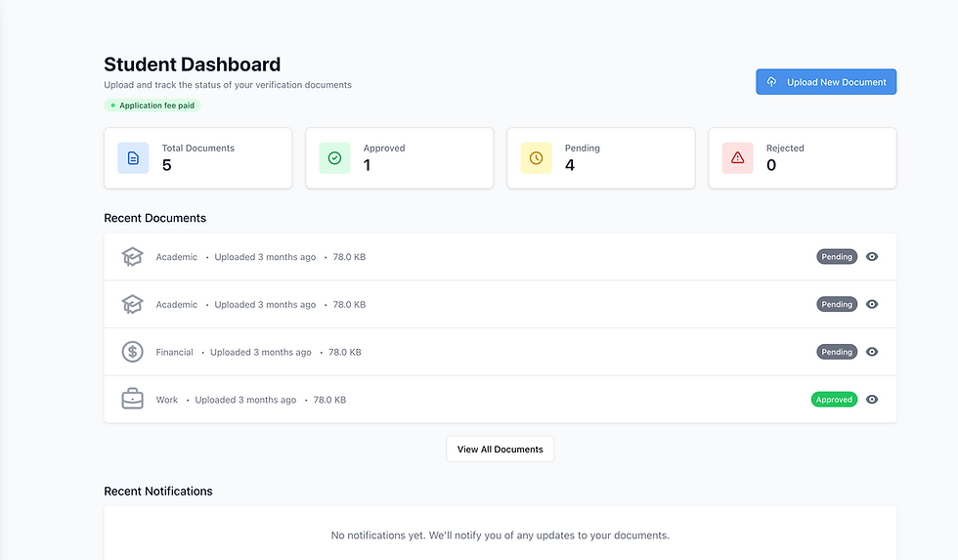Click the green Approved status badge
Image resolution: width=958 pixels, height=560 pixels.
834,400
